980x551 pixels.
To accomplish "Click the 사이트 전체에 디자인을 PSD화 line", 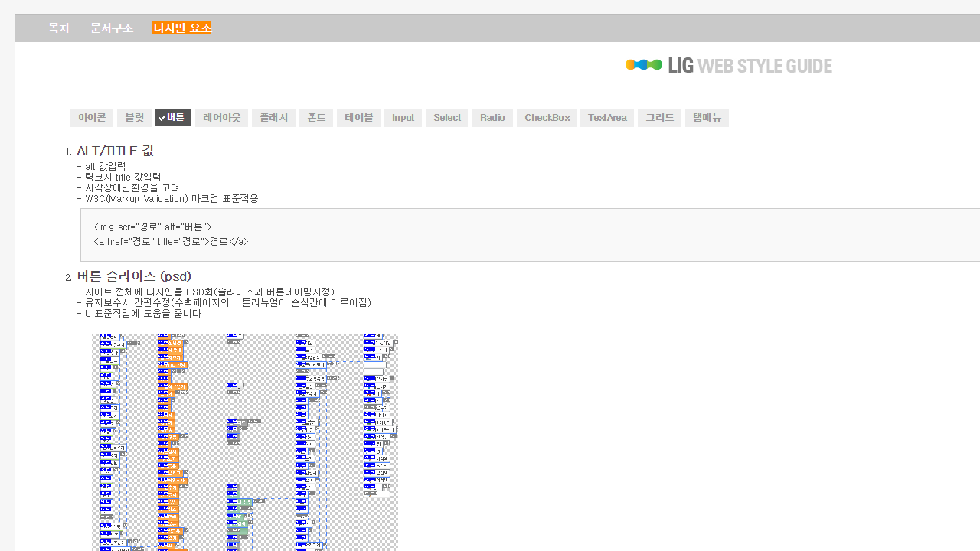I will 206,292.
